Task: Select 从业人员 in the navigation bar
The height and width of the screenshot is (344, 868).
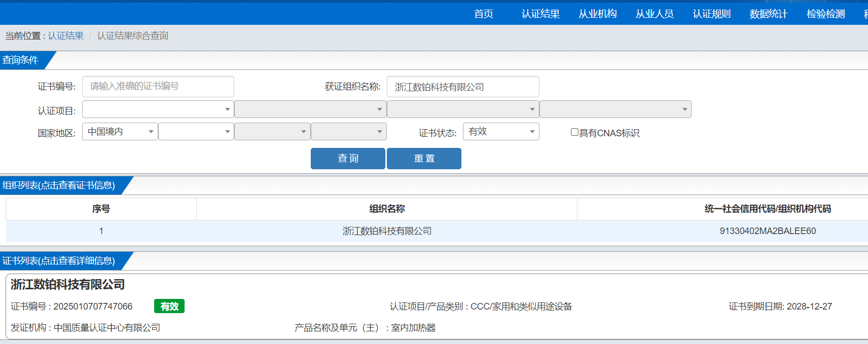Action: click(655, 14)
